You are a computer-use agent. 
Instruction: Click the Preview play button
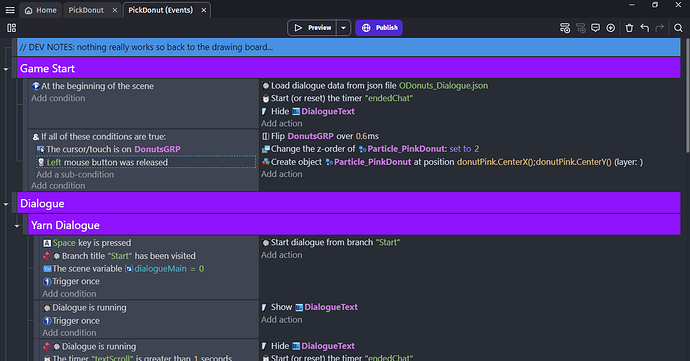(312, 28)
